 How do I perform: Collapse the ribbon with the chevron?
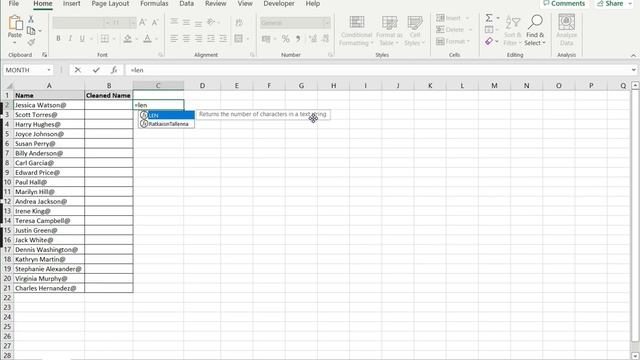(x=633, y=55)
